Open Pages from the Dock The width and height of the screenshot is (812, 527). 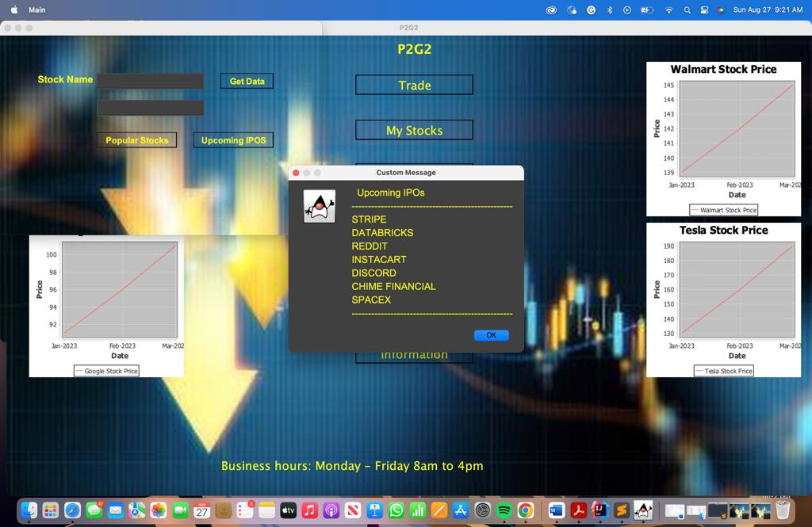[x=439, y=511]
